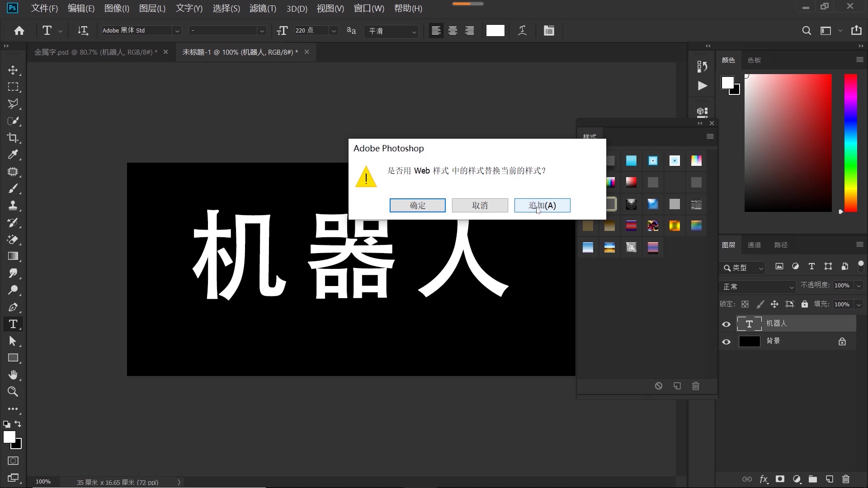Click the 追加(A) button in the dialog
This screenshot has height=488, width=868.
pyautogui.click(x=542, y=205)
